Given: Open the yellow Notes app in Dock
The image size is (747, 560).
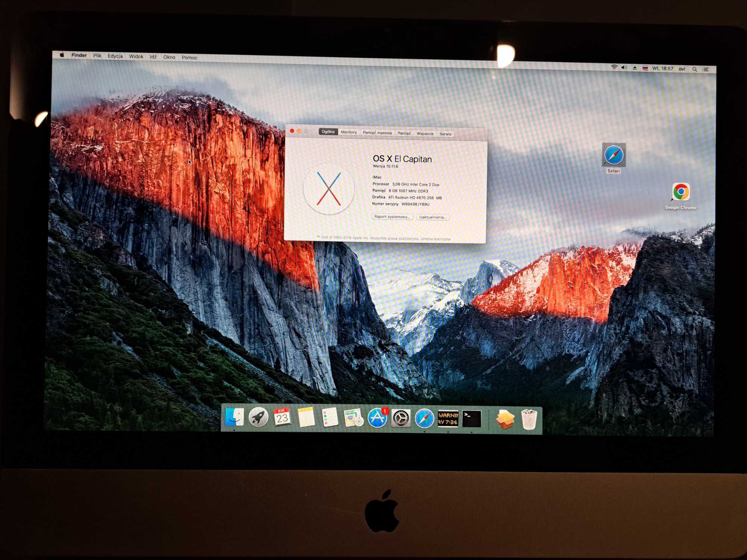Looking at the screenshot, I should [x=306, y=417].
